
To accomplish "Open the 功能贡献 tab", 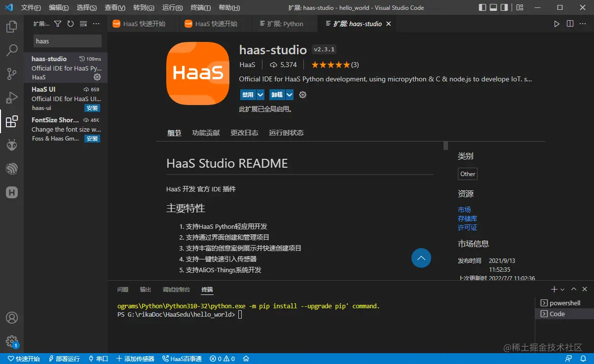I will click(206, 133).
